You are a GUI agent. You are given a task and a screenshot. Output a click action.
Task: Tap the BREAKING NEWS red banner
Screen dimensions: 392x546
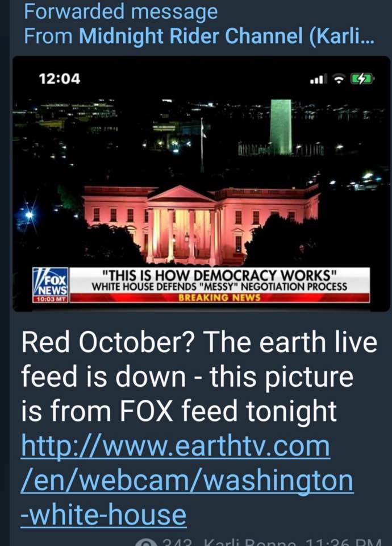[x=219, y=297]
